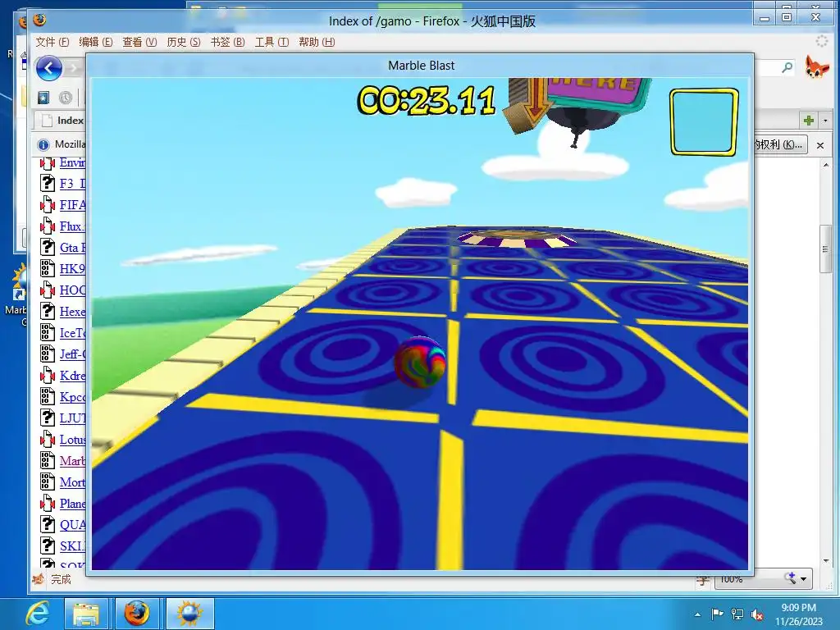The width and height of the screenshot is (840, 630).
Task: Open the network tray icon
Action: (x=737, y=614)
